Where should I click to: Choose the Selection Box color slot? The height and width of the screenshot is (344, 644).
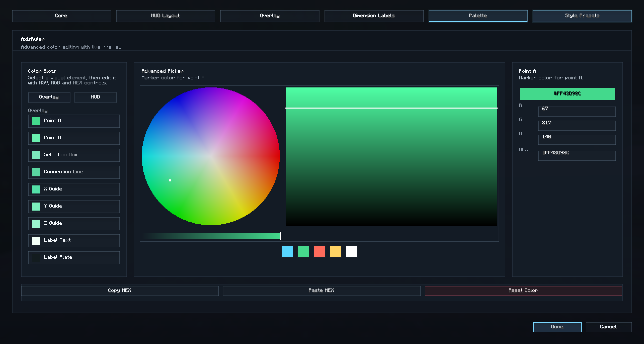[x=74, y=155]
